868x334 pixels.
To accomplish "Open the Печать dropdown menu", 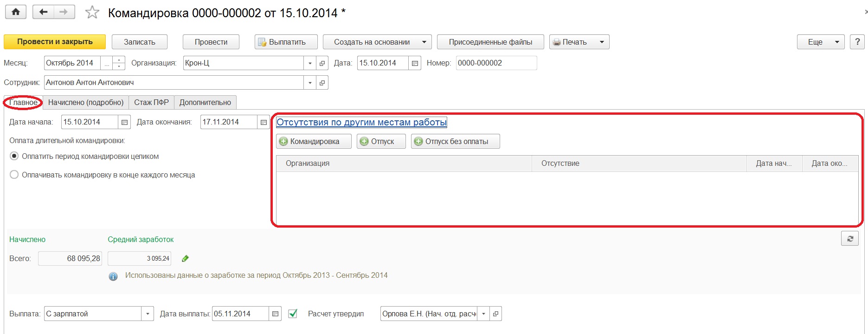I will pyautogui.click(x=579, y=42).
